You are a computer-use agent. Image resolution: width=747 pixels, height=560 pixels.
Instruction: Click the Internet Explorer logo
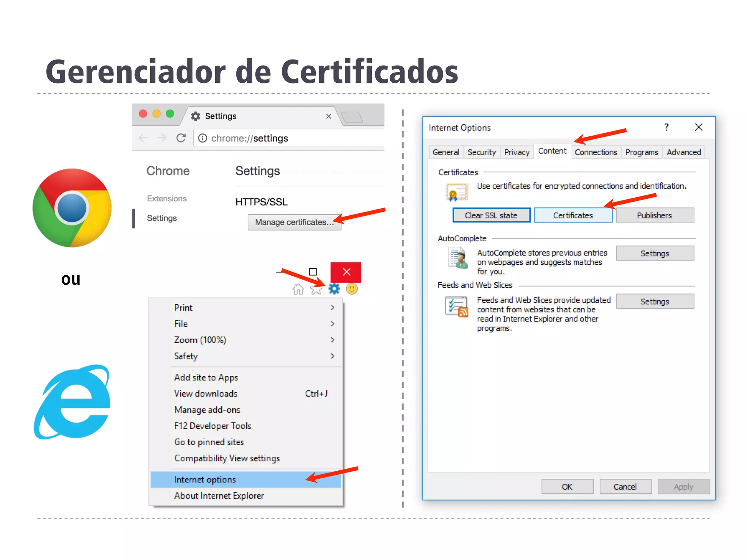pos(72,402)
